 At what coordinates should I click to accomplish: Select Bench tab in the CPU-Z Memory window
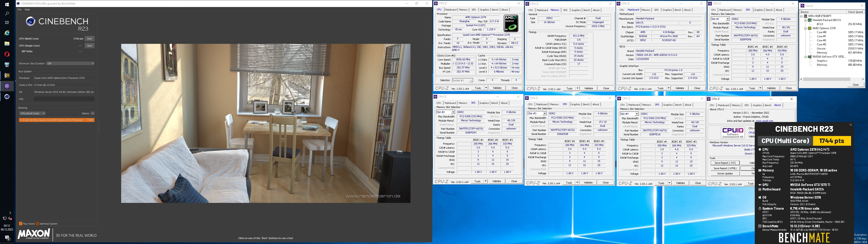pos(587,10)
